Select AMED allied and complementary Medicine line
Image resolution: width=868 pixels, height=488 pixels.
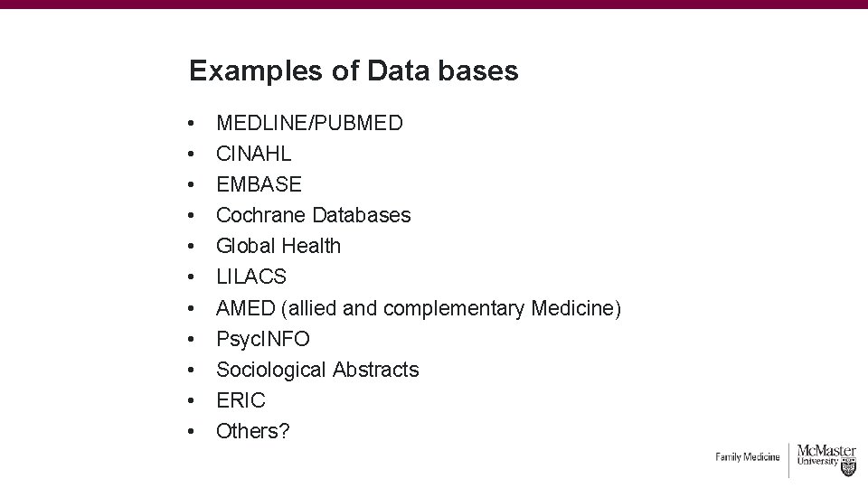(x=418, y=309)
